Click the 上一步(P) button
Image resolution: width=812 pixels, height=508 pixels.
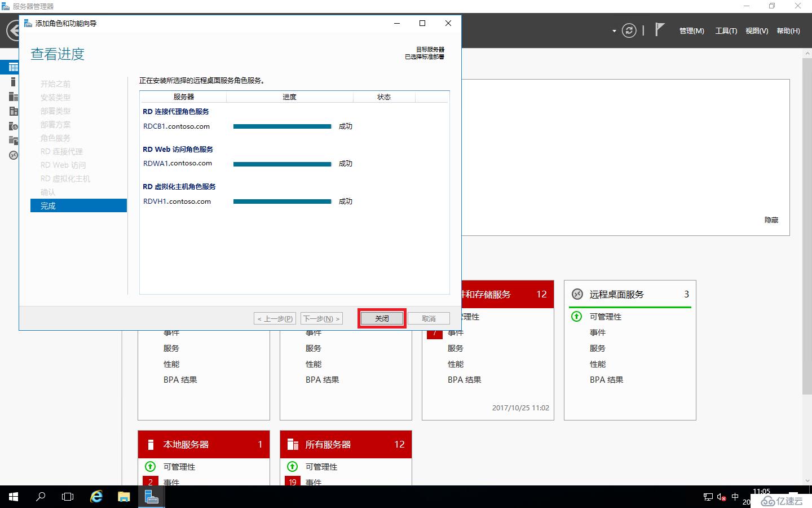point(275,318)
